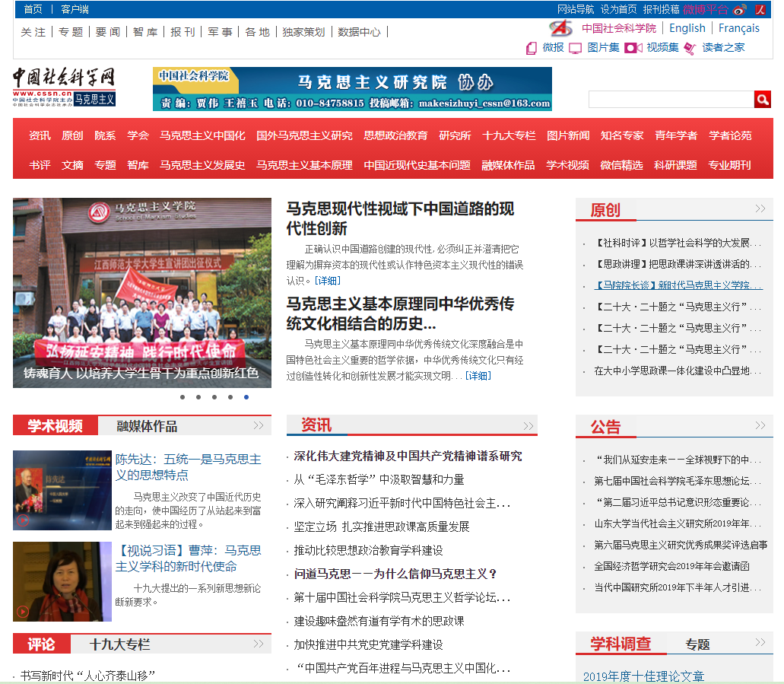Switch to 专题 tab beside 学科调查
Viewport: 784px width, 684px height.
pos(697,644)
